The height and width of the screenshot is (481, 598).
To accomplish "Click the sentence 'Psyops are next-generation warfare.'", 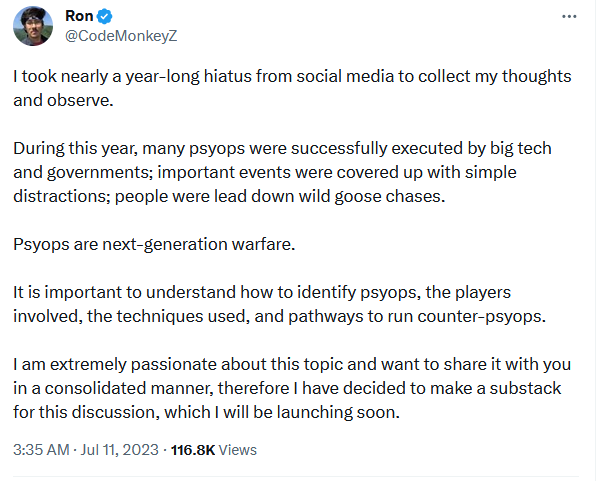I will click(154, 244).
